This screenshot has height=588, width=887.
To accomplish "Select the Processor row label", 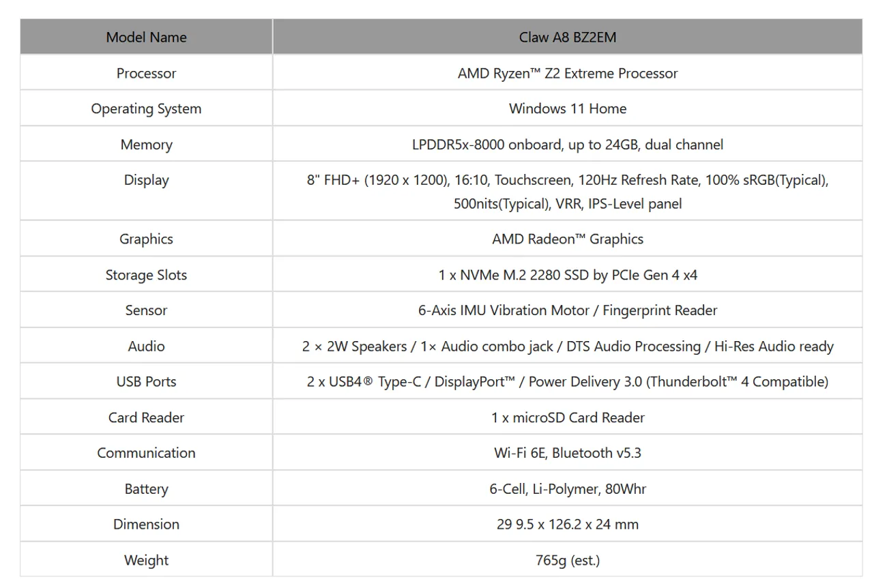I will 146,73.
